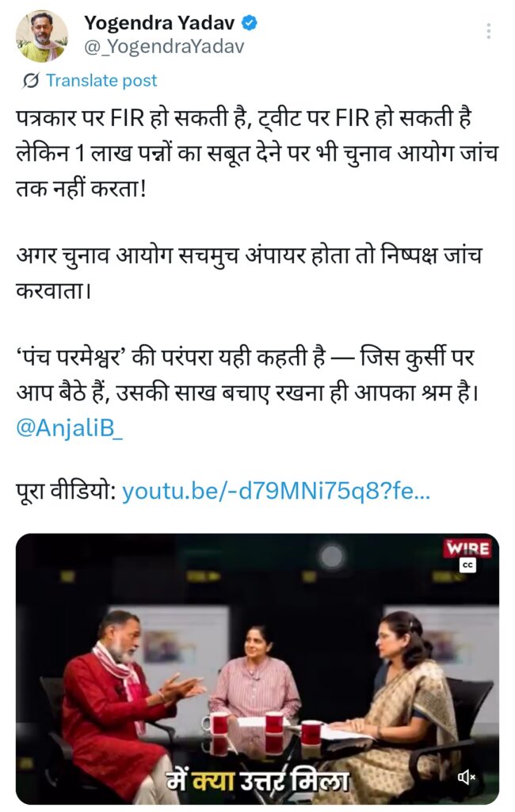515x812 pixels.
Task: Click the Translate post link
Action: 101,81
